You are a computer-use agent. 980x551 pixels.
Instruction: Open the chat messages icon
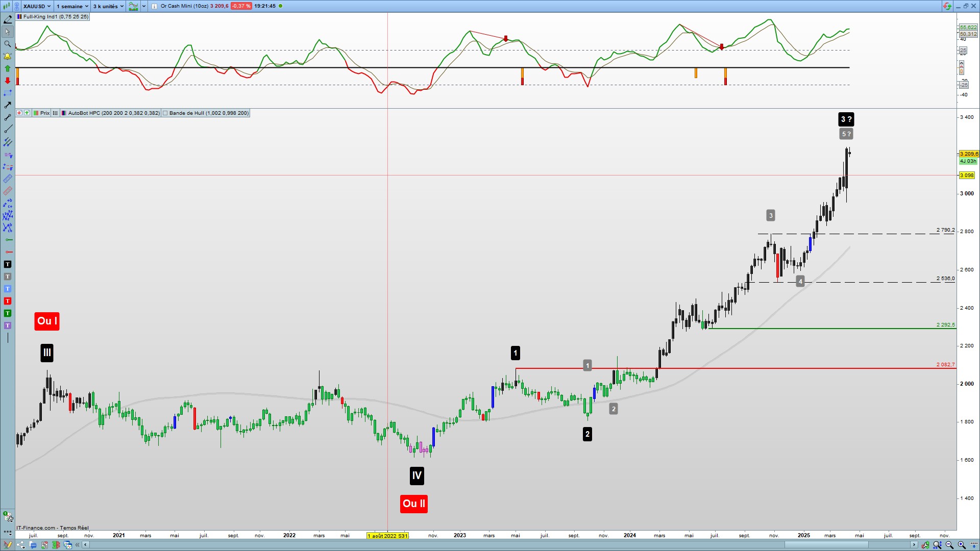pyautogui.click(x=33, y=545)
